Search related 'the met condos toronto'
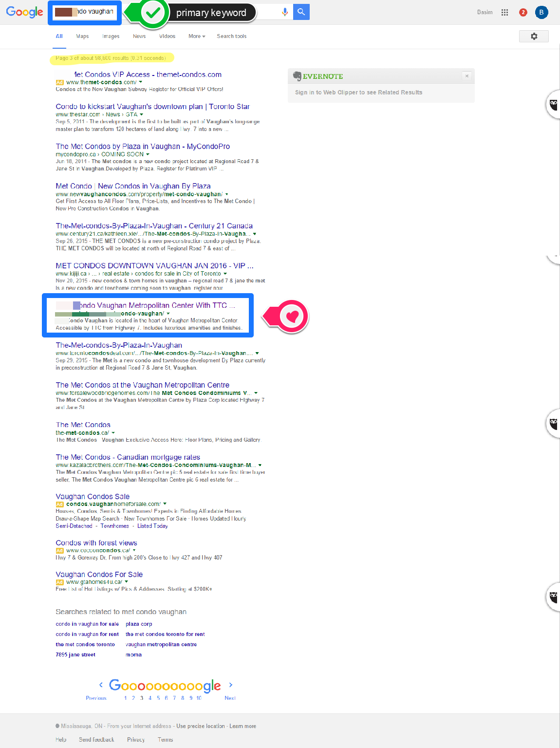Viewport: 560px width, 748px height. point(85,644)
